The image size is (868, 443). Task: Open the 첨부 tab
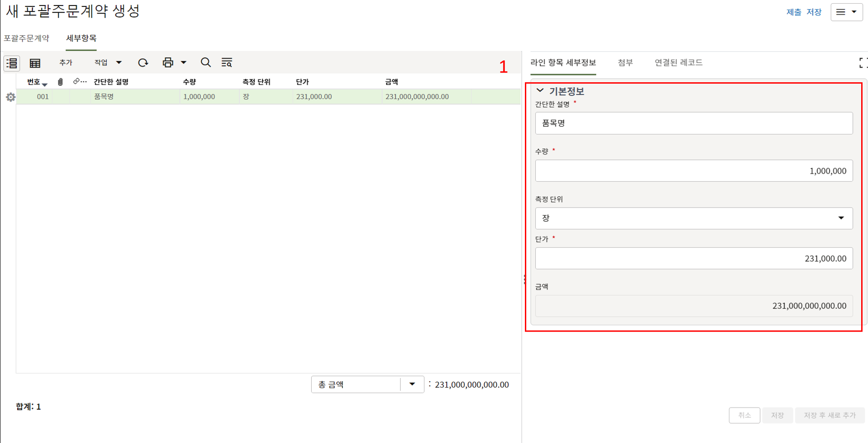[x=625, y=63]
